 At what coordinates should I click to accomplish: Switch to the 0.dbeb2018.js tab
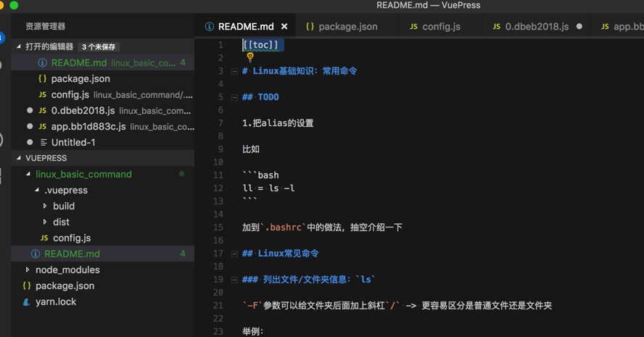click(537, 27)
